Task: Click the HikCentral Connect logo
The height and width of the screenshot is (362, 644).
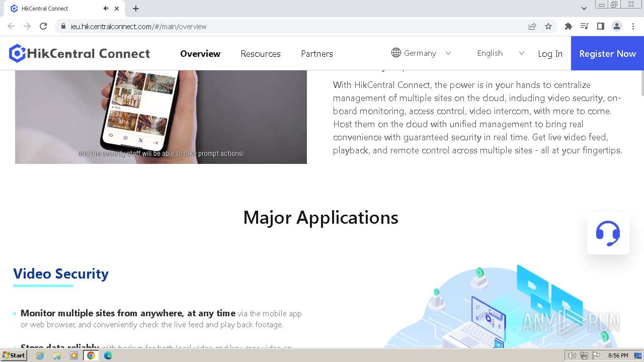Action: pos(79,53)
